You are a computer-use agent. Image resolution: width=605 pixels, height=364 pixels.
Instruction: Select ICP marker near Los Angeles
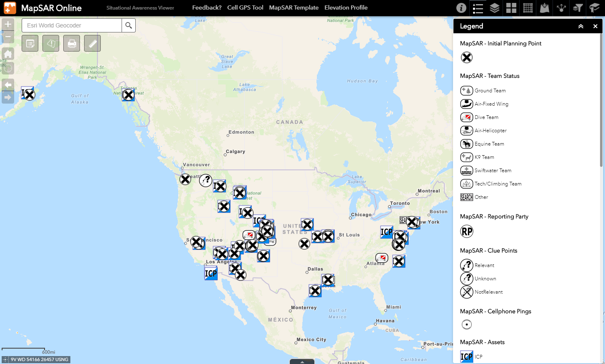211,273
